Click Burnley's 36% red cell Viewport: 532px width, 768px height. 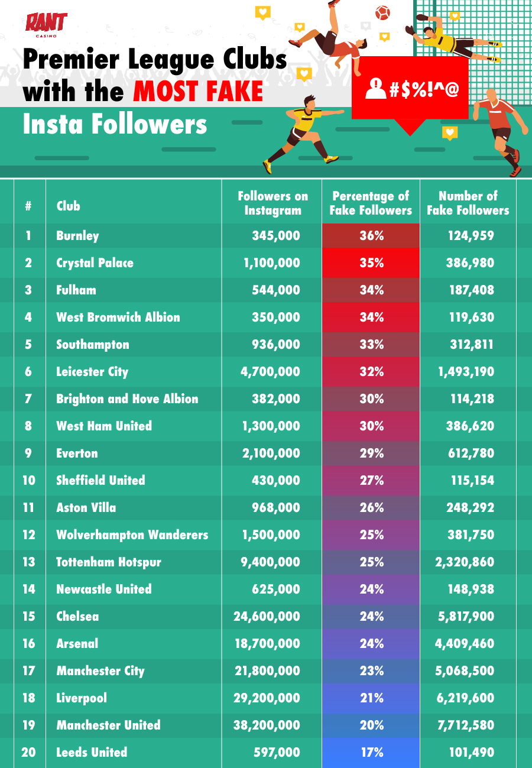click(371, 236)
